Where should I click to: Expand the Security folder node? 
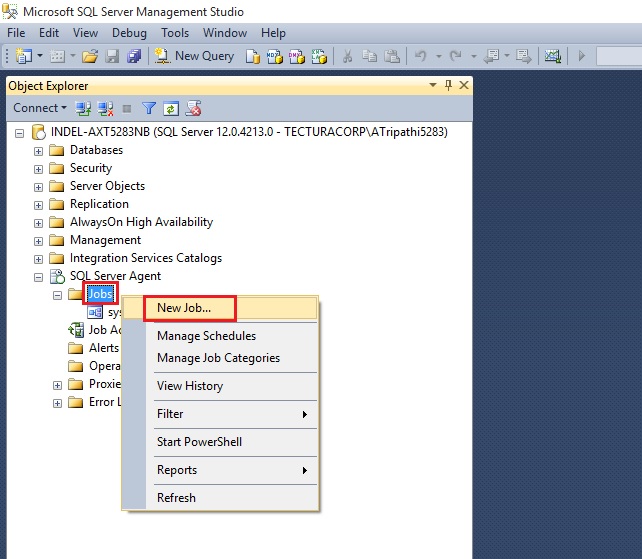click(39, 168)
